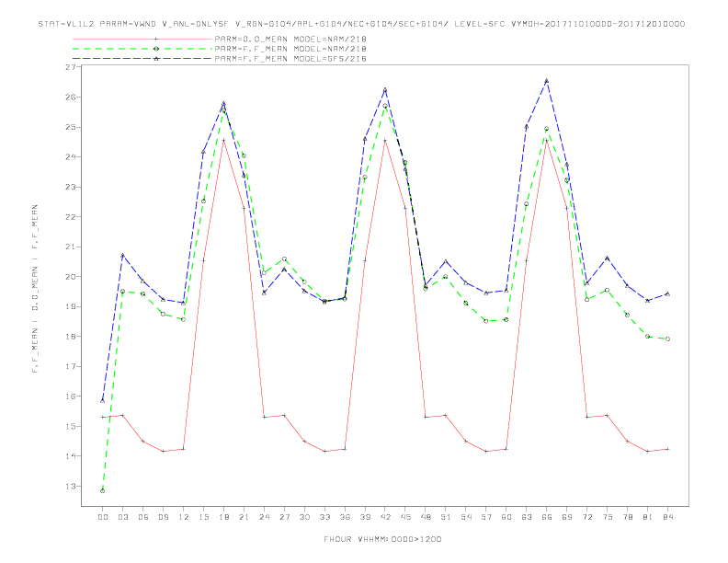Click red observed plus marker at hour 84

pyautogui.click(x=667, y=449)
